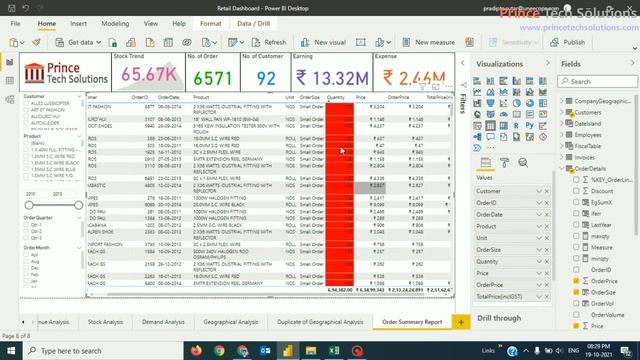Uncheck the Price field checkbox
This screenshot has width=640, height=360.
coord(576,326)
